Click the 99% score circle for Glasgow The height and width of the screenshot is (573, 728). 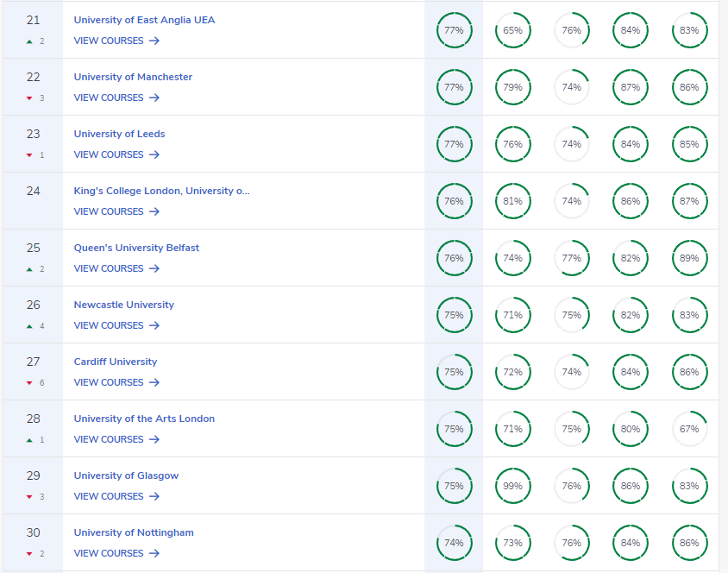point(512,486)
